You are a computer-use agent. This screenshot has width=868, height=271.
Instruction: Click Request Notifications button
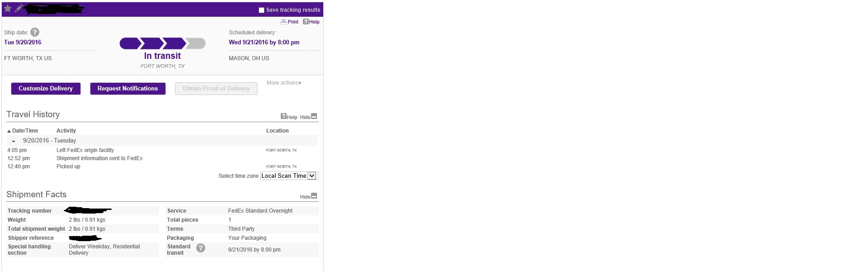point(128,89)
